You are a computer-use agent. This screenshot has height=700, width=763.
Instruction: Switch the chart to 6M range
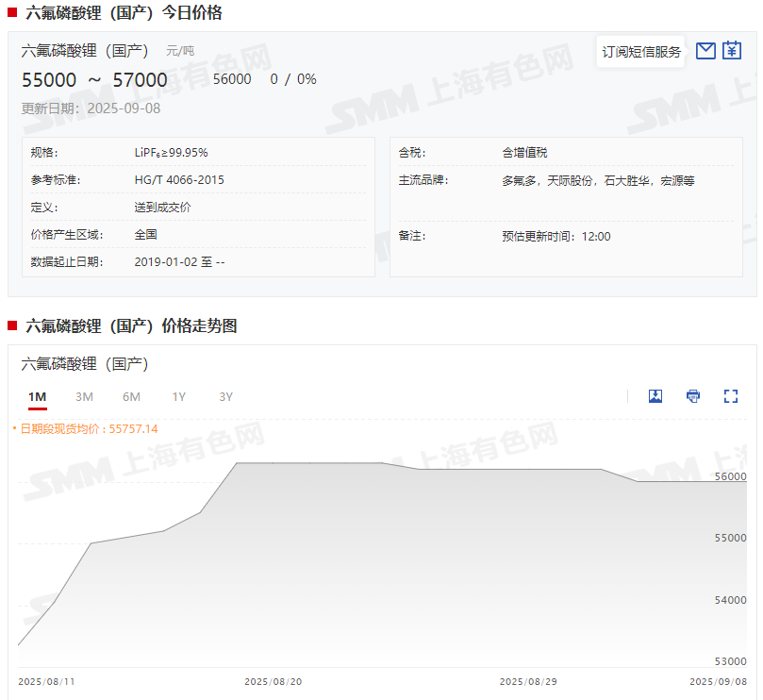click(x=131, y=397)
